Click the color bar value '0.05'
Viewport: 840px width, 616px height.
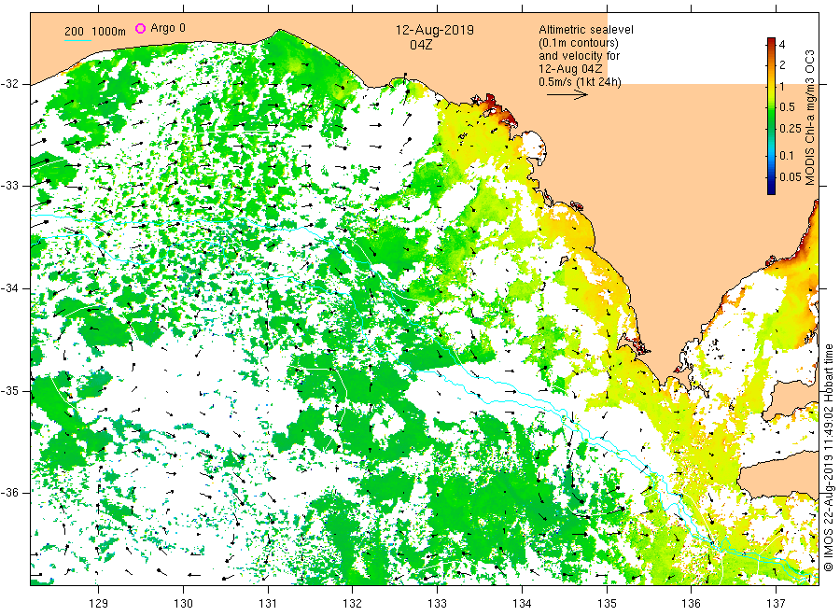791,176
